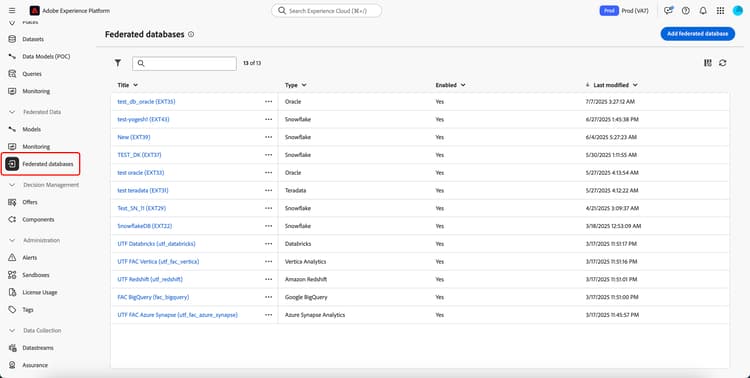
Task: Open the SnowflakeDB (EXT22) link
Action: pos(144,226)
